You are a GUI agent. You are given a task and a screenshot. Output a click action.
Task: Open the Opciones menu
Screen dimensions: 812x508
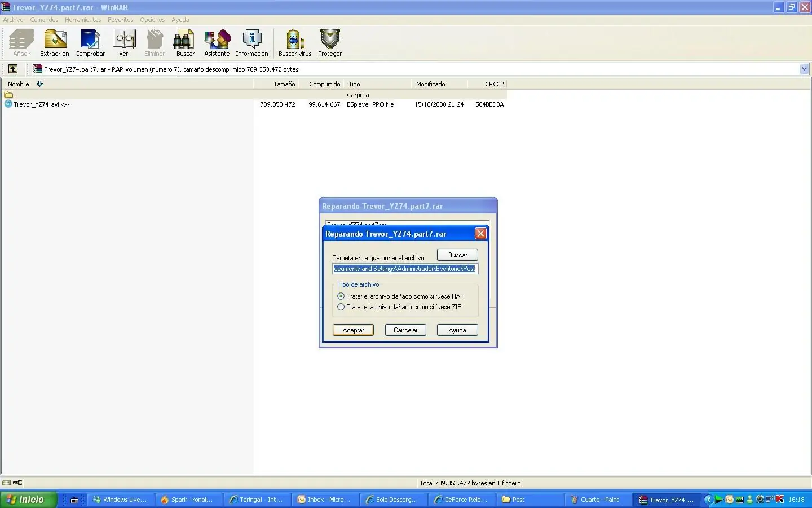point(152,20)
